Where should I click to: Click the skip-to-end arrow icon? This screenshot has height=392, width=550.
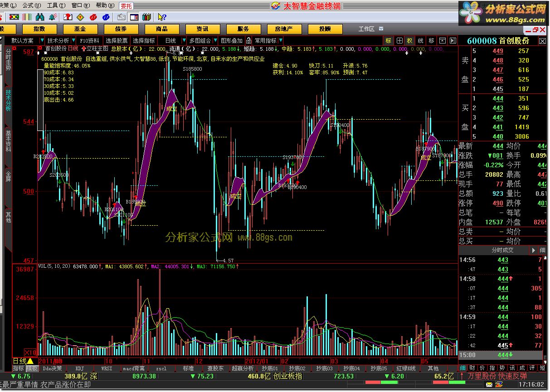tap(452, 40)
